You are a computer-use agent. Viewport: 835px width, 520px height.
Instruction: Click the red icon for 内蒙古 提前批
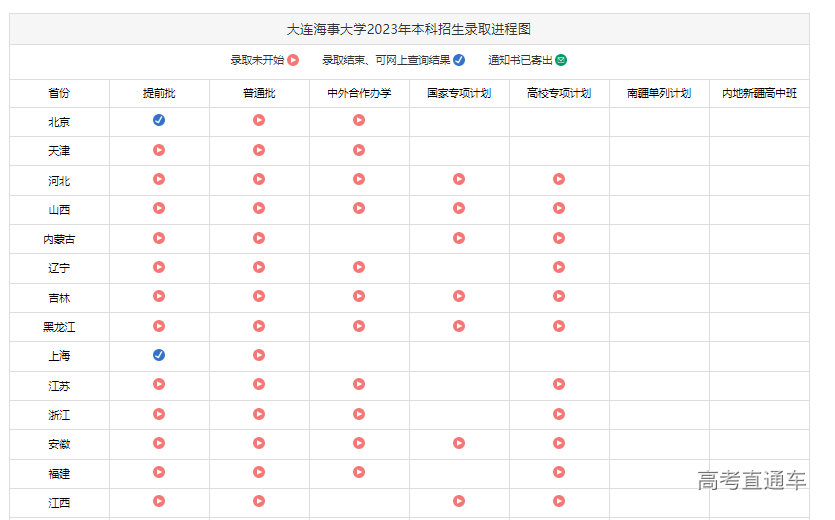click(x=159, y=238)
